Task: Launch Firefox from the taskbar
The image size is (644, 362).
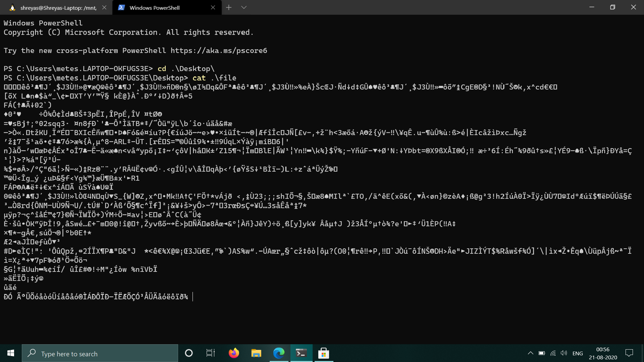Action: [x=234, y=353]
